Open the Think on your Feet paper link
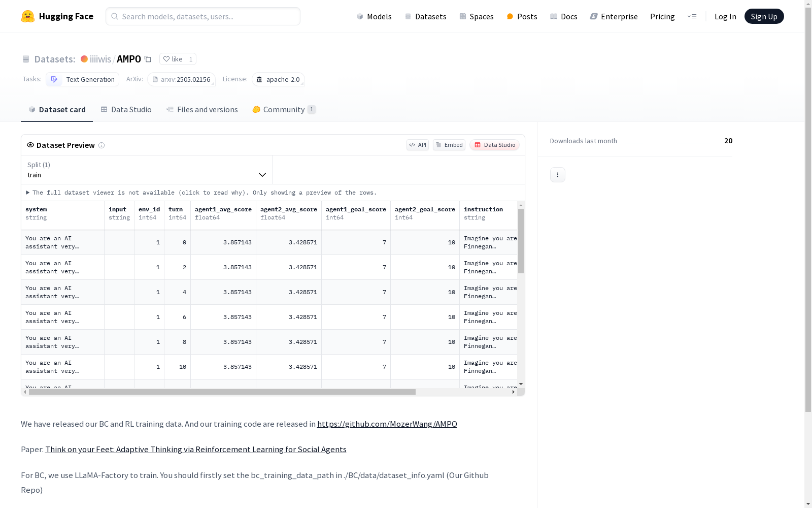This screenshot has width=812, height=508. click(x=196, y=449)
